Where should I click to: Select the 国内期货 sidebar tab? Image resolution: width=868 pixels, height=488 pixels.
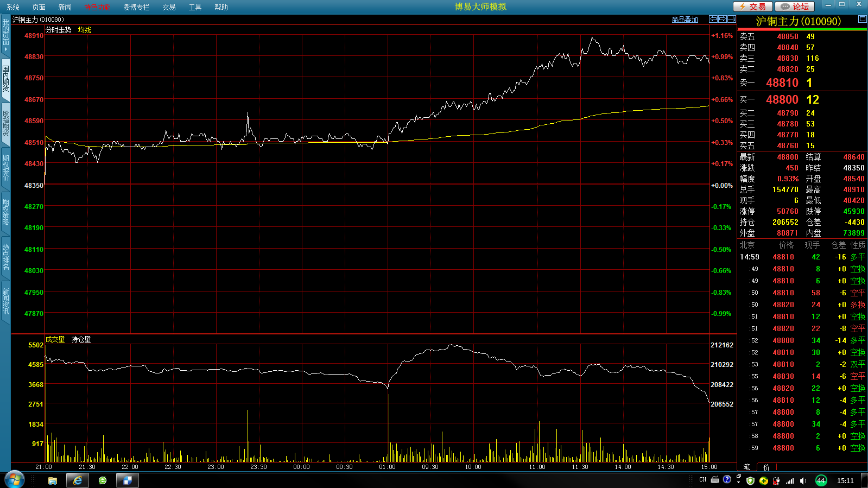[x=5, y=79]
